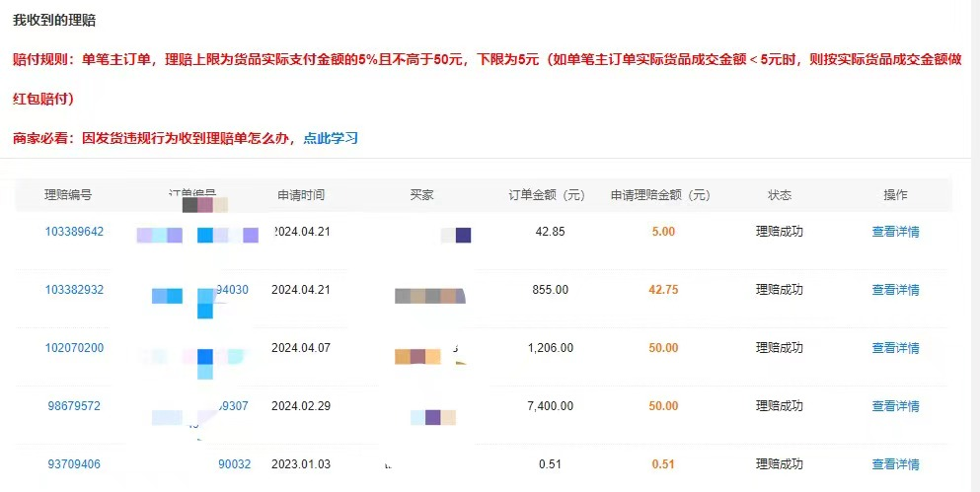This screenshot has height=492, width=980.
Task: Open the order number ending in 9307
Action: [234, 406]
